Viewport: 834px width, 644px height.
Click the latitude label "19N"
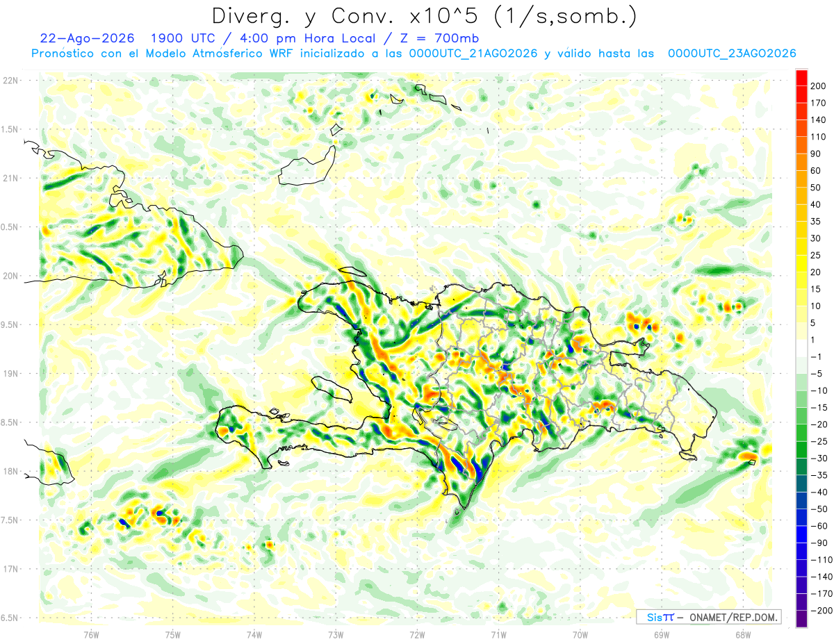point(10,374)
